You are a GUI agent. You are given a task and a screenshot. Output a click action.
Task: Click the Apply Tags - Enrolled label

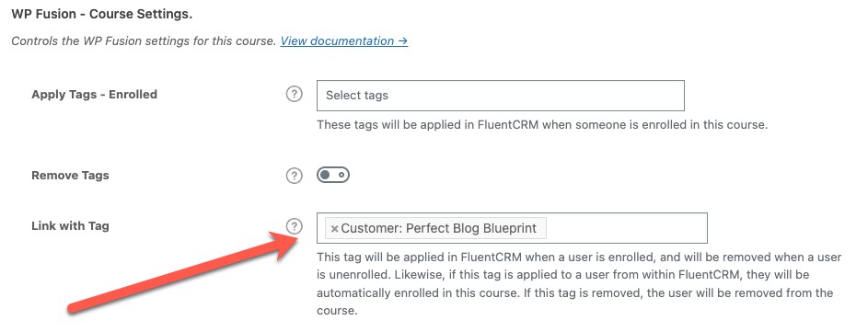94,95
